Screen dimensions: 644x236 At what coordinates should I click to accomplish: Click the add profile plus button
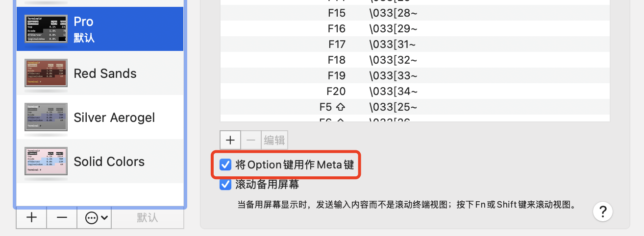[31, 218]
